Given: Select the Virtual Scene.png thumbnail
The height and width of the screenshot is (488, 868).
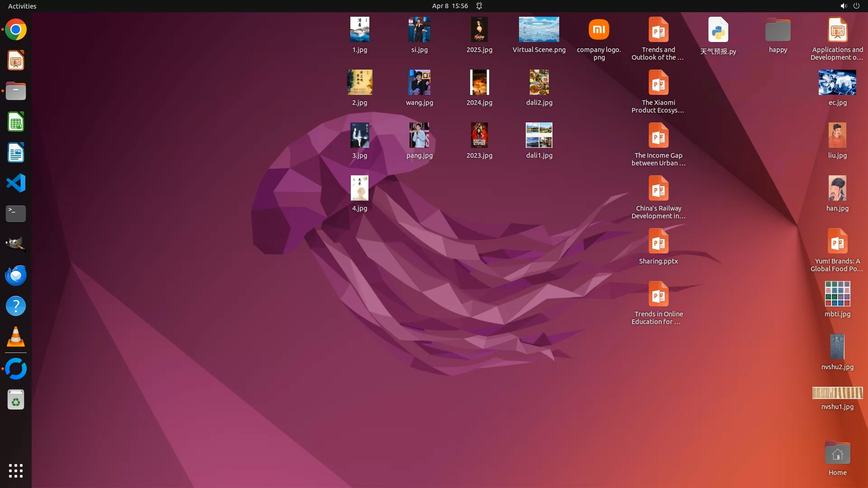Looking at the screenshot, I should click(539, 30).
